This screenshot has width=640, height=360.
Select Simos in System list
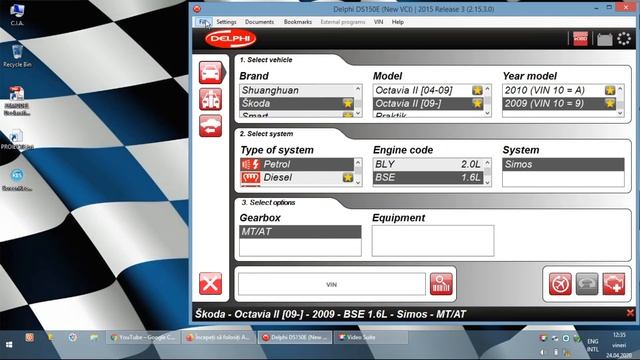pyautogui.click(x=563, y=164)
